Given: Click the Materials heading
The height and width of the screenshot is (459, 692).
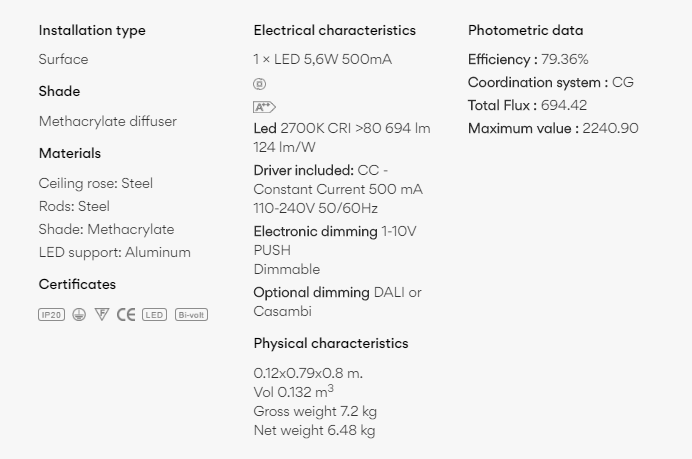Looking at the screenshot, I should coord(70,153).
